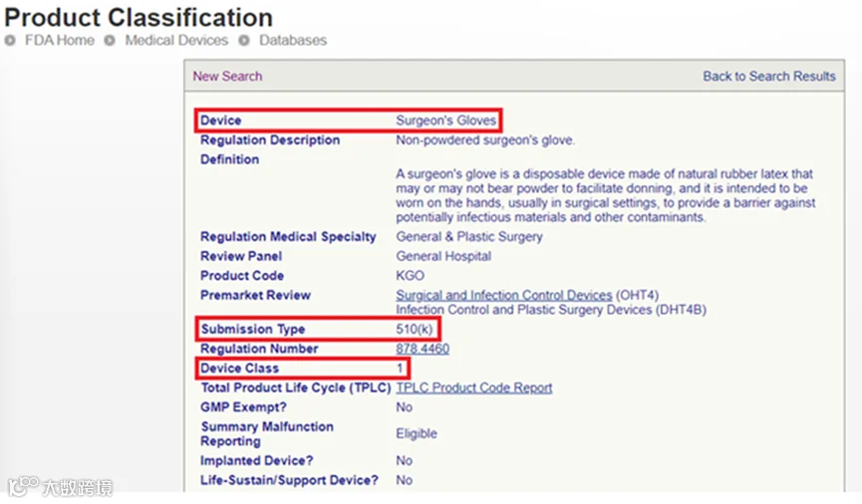
Task: Open regulation number 878.4460 link
Action: point(423,349)
